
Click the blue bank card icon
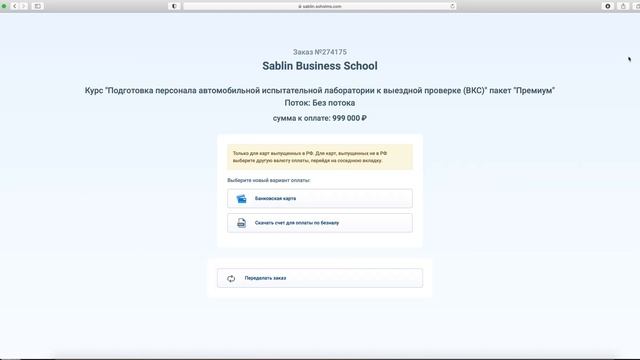(x=241, y=199)
